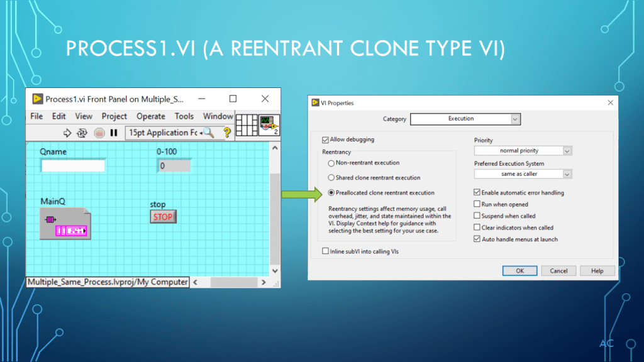The image size is (644, 362).
Task: Click OK in VI Properties
Action: pyautogui.click(x=519, y=271)
